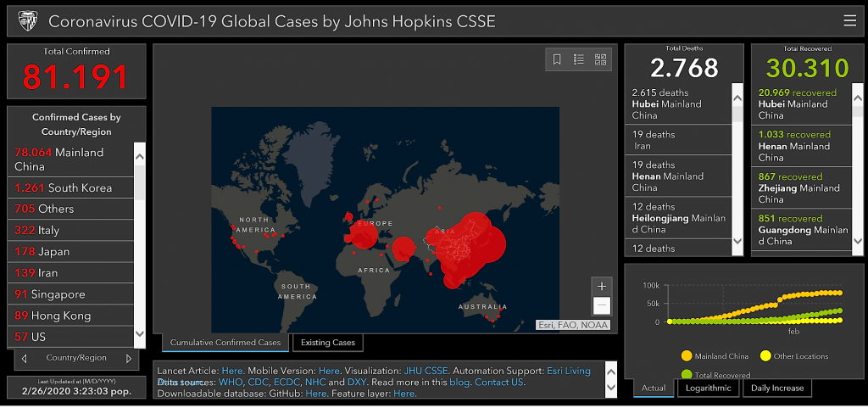Click Heilongjiang 12 deaths entry
868x408 pixels.
click(678, 218)
